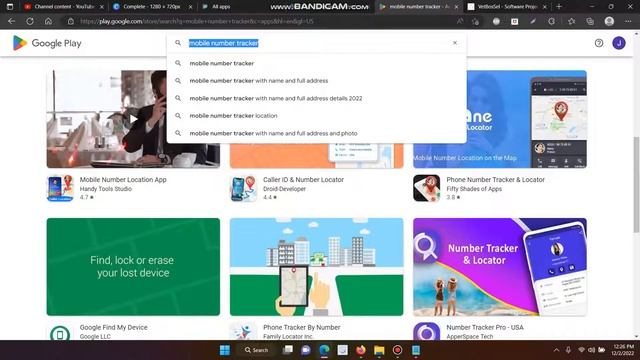Open the Edge profile avatar
The image size is (640, 360).
609,21
